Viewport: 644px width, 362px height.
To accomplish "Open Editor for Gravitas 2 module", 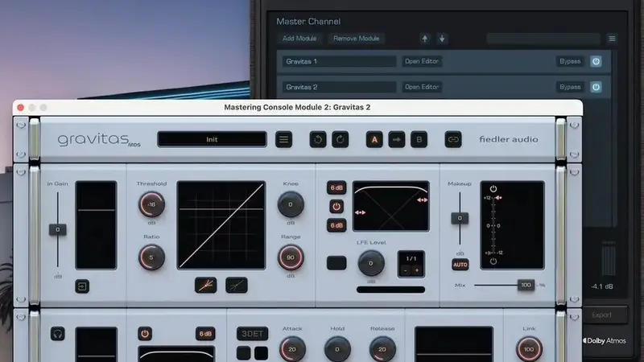I will pyautogui.click(x=422, y=87).
